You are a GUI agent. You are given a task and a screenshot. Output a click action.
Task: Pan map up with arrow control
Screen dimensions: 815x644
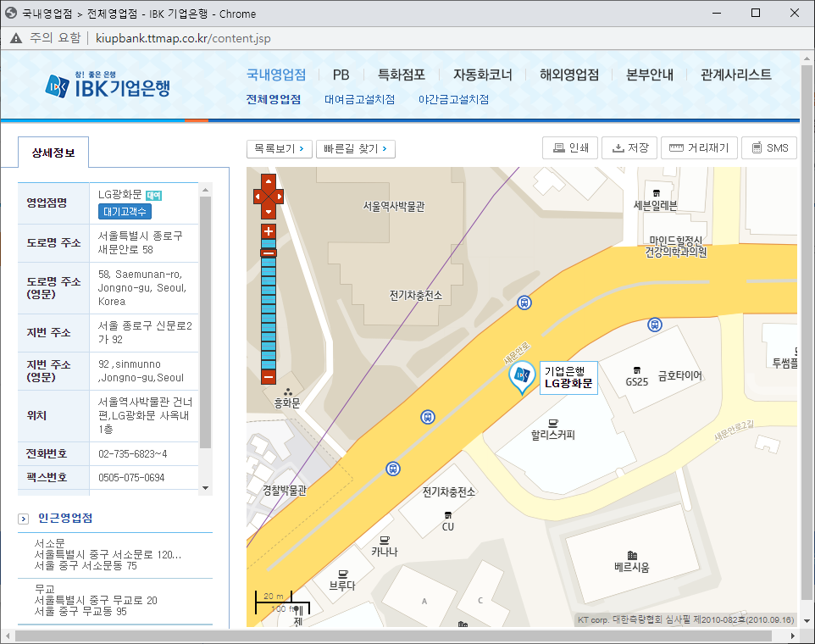269,182
